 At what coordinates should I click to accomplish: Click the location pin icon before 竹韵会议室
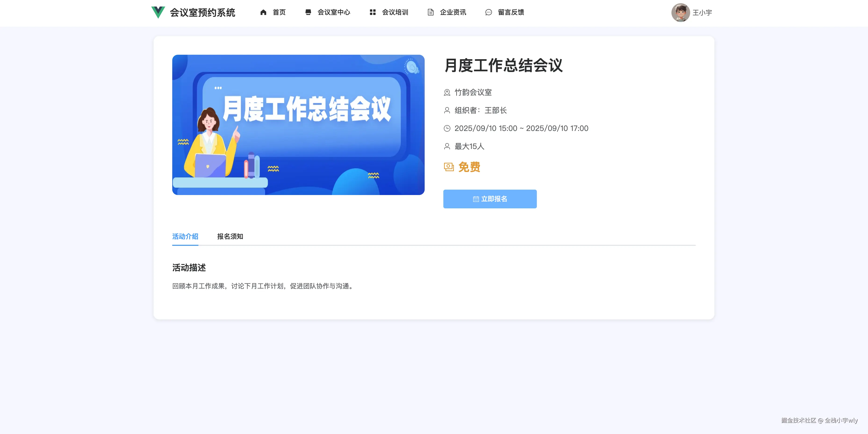pyautogui.click(x=447, y=92)
